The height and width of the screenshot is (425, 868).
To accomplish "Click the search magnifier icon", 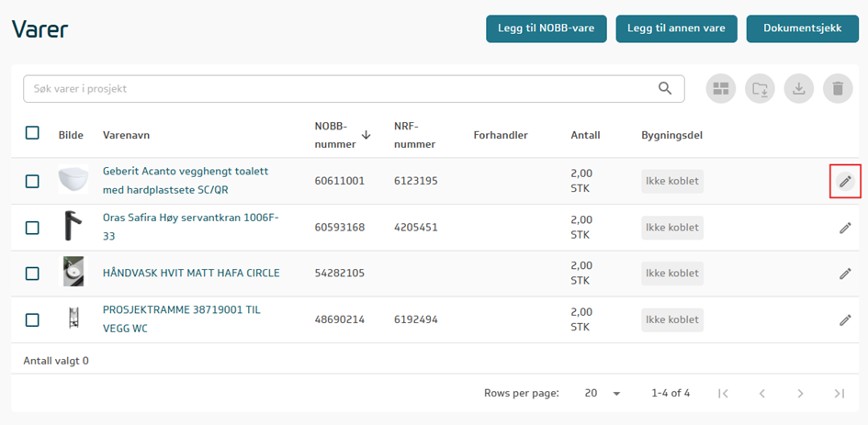I will pyautogui.click(x=666, y=88).
